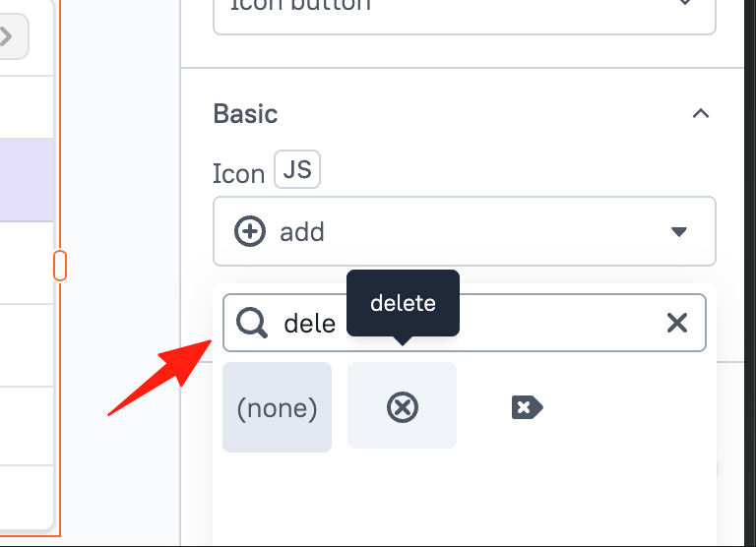756x547 pixels.
Task: Select the delete circle-x icon option
Action: (402, 405)
